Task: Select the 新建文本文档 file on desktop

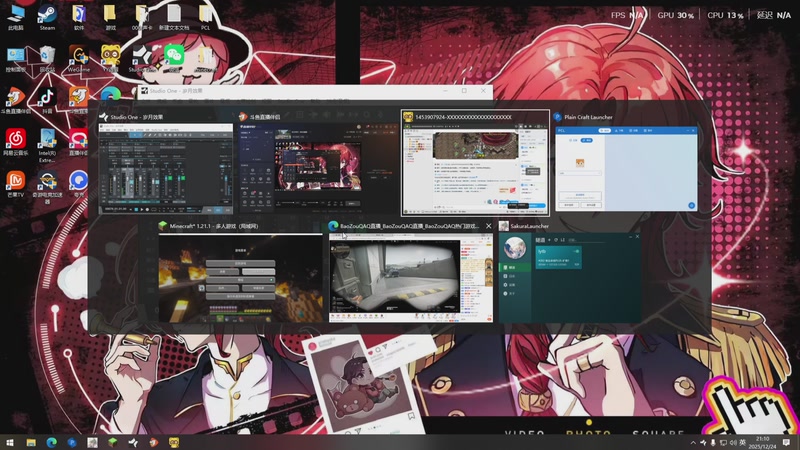Action: tap(174, 17)
